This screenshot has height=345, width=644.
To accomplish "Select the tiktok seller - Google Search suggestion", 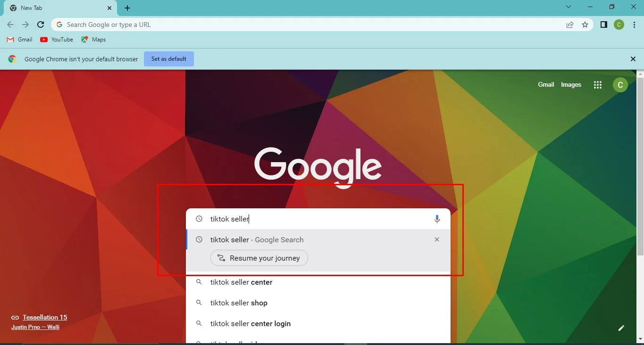I will (x=318, y=240).
